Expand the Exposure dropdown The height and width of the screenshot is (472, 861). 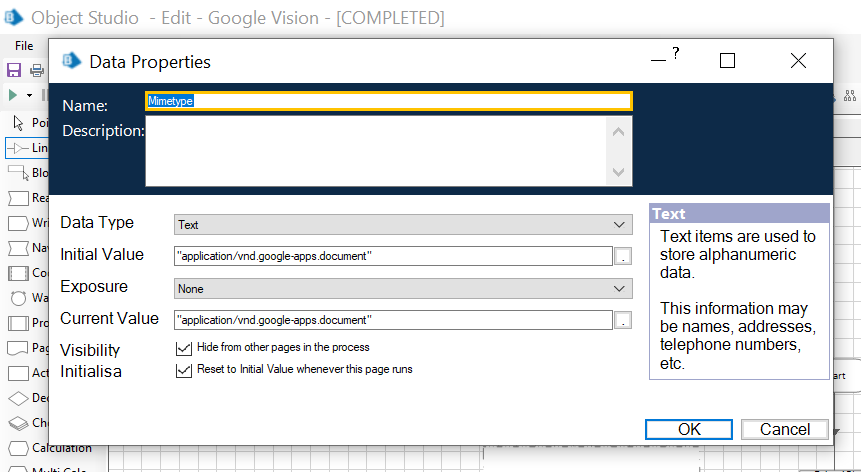[403, 288]
